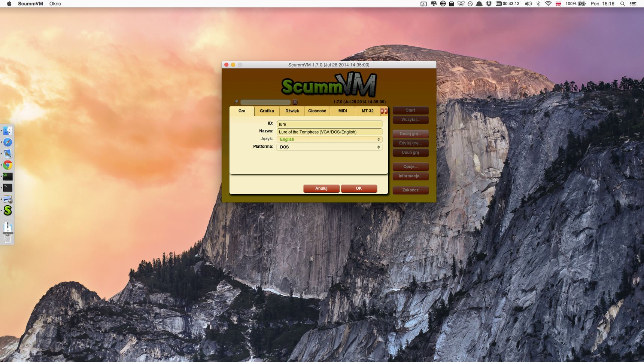
Task: Open the green dollar-sign terminal dock icon
Action: pos(7,176)
